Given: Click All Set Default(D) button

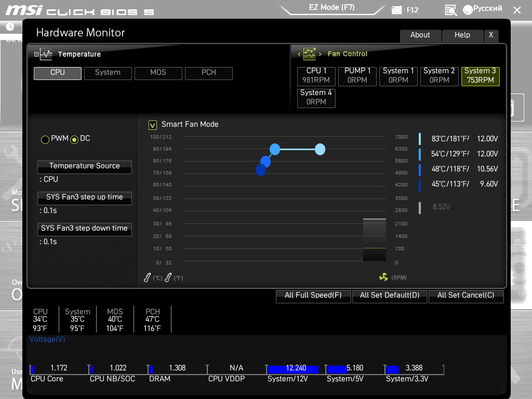Looking at the screenshot, I should (390, 296).
